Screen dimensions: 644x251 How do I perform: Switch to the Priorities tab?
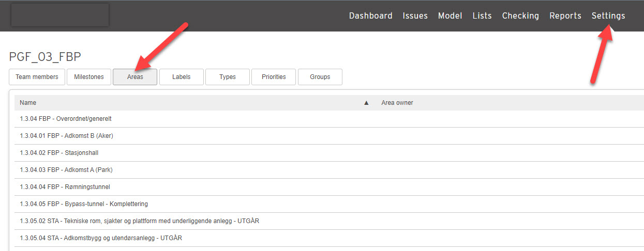point(274,77)
